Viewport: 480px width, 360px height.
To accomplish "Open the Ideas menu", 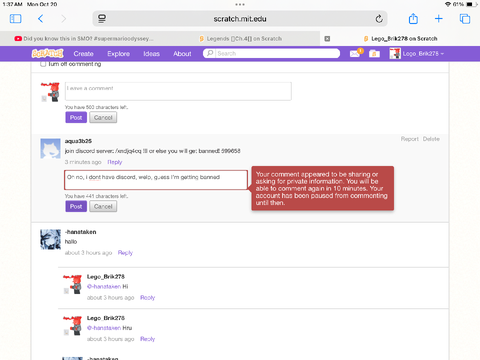I will tap(151, 54).
